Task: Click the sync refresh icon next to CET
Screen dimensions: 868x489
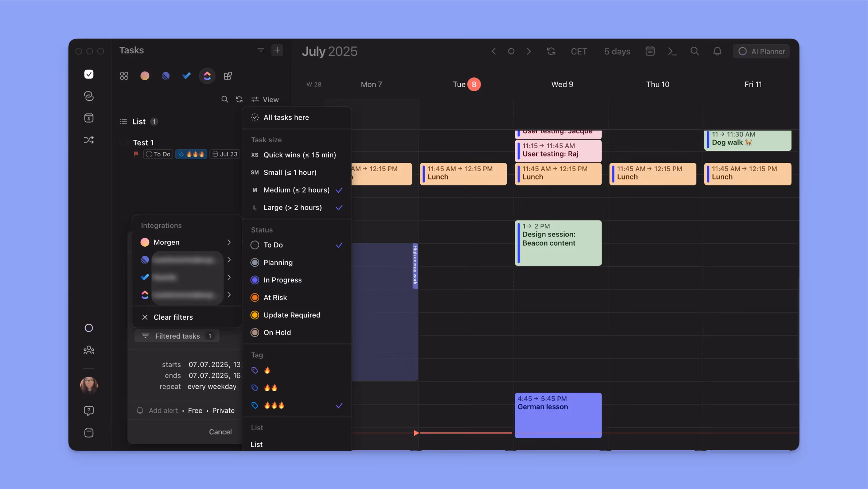Action: click(x=550, y=51)
